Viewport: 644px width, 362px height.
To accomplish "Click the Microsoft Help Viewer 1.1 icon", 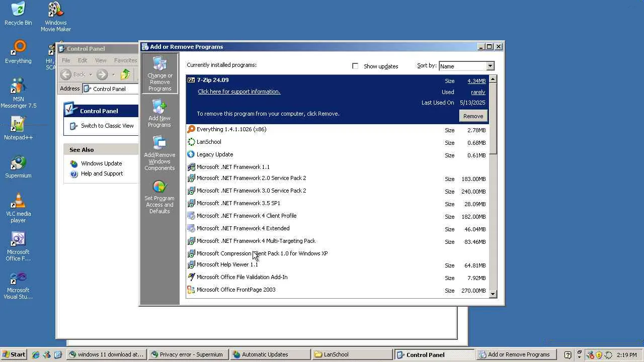I will pyautogui.click(x=191, y=264).
